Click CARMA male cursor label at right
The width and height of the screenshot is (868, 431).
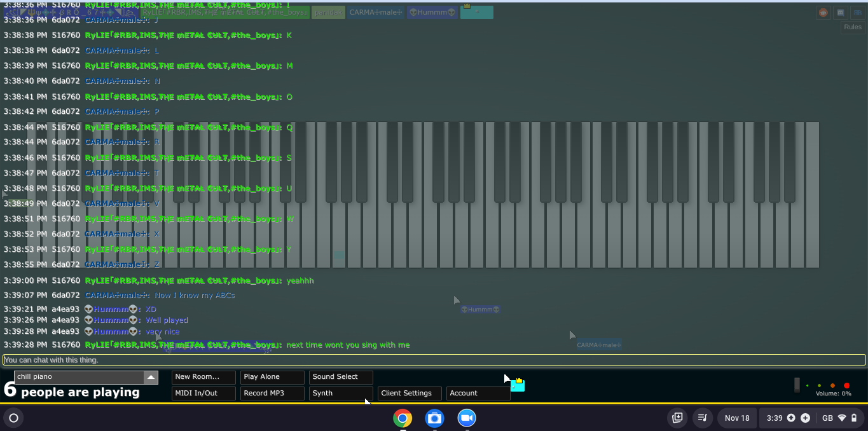click(599, 345)
